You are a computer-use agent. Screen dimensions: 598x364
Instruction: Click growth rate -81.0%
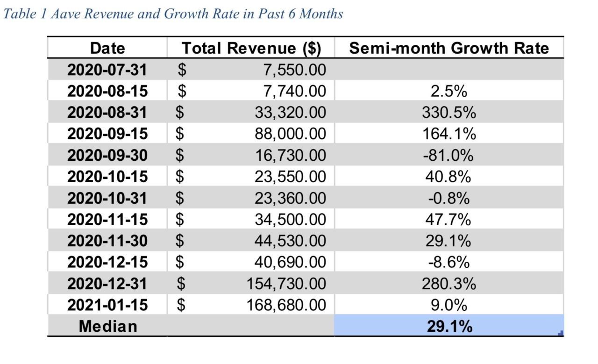point(448,155)
